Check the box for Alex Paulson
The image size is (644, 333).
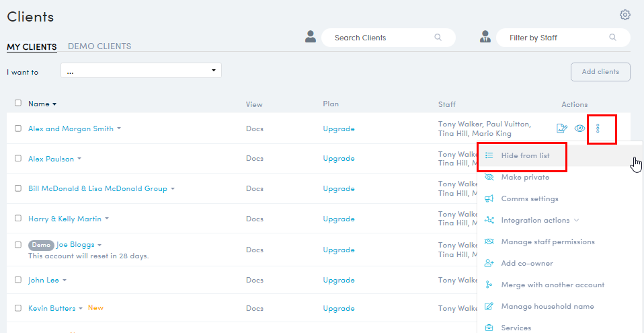coord(18,159)
